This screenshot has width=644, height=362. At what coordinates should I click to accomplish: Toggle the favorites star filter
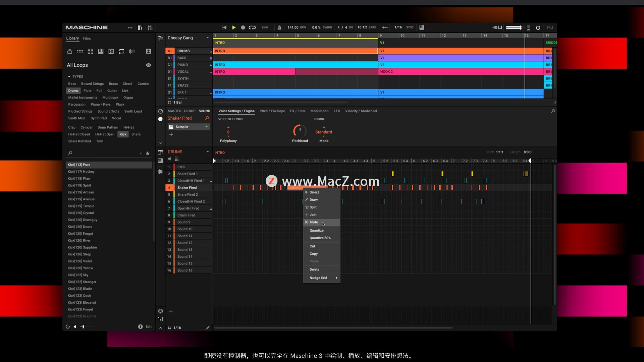click(148, 154)
